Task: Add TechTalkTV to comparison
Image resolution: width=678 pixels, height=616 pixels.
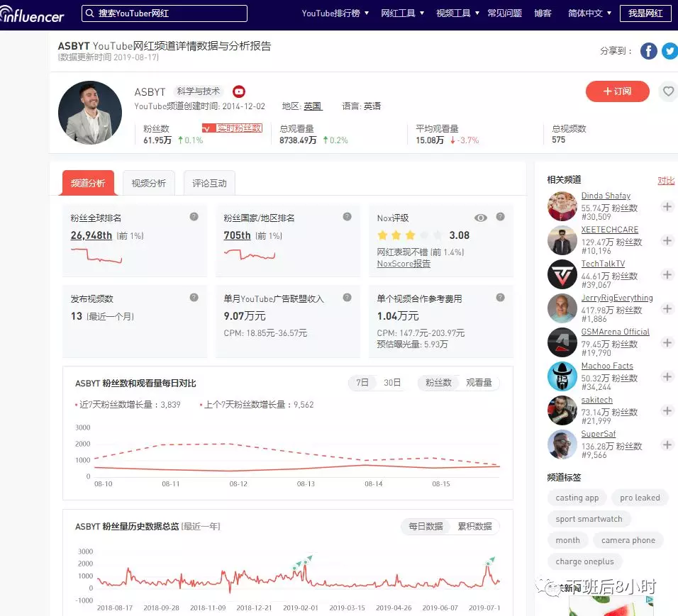Action: pos(667,275)
